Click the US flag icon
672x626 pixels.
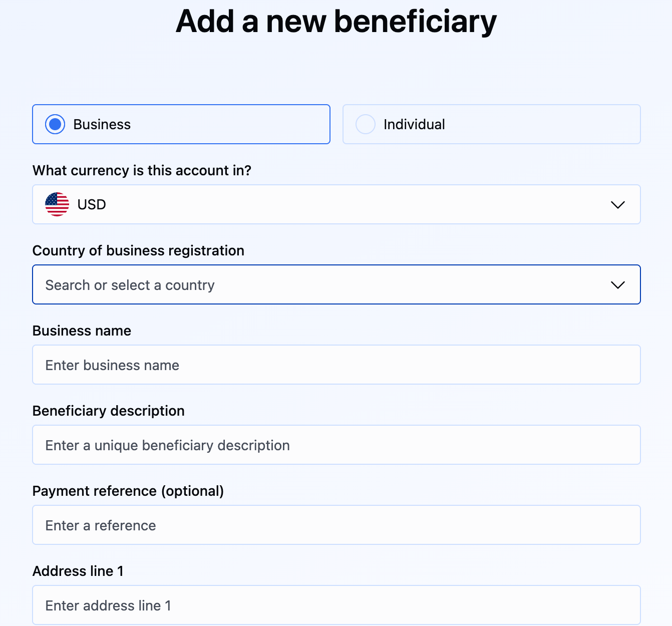(x=57, y=204)
